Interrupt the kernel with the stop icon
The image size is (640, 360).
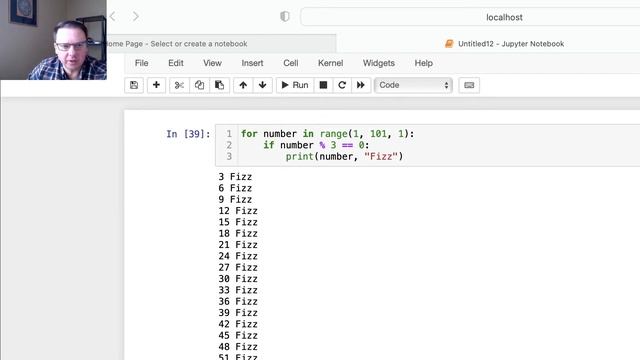tap(323, 85)
